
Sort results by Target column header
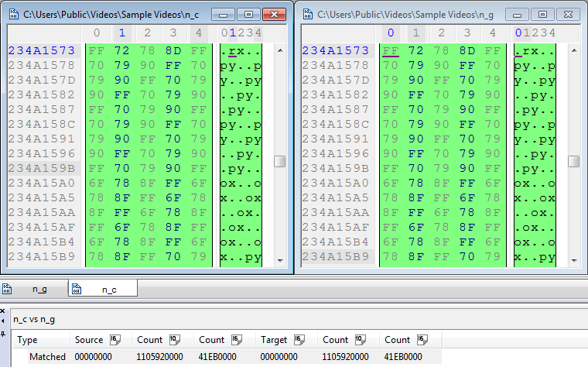pyautogui.click(x=274, y=340)
